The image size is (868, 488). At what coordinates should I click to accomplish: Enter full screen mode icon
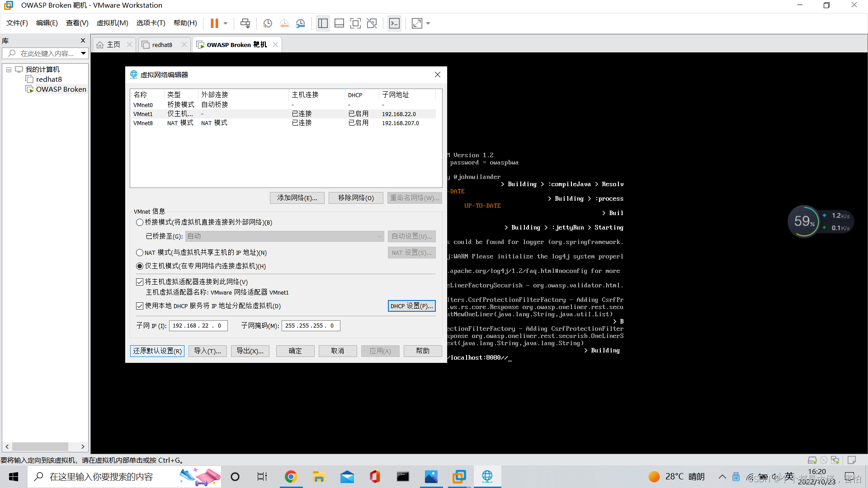click(x=356, y=23)
